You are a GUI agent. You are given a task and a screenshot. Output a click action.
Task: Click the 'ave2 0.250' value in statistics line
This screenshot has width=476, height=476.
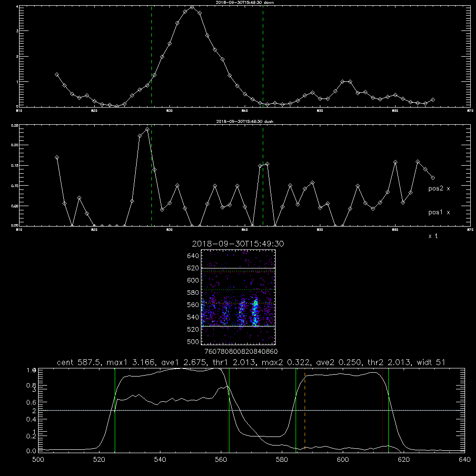(x=339, y=362)
